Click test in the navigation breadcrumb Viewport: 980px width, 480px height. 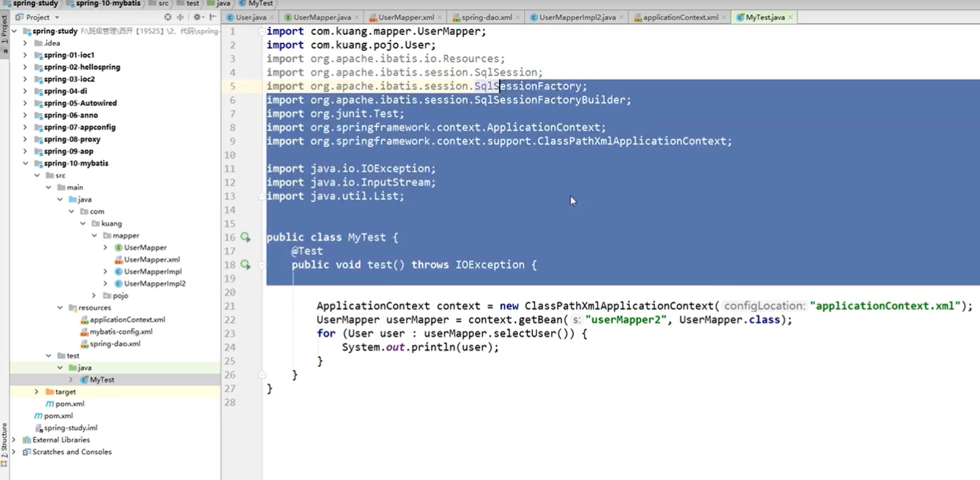(x=188, y=3)
